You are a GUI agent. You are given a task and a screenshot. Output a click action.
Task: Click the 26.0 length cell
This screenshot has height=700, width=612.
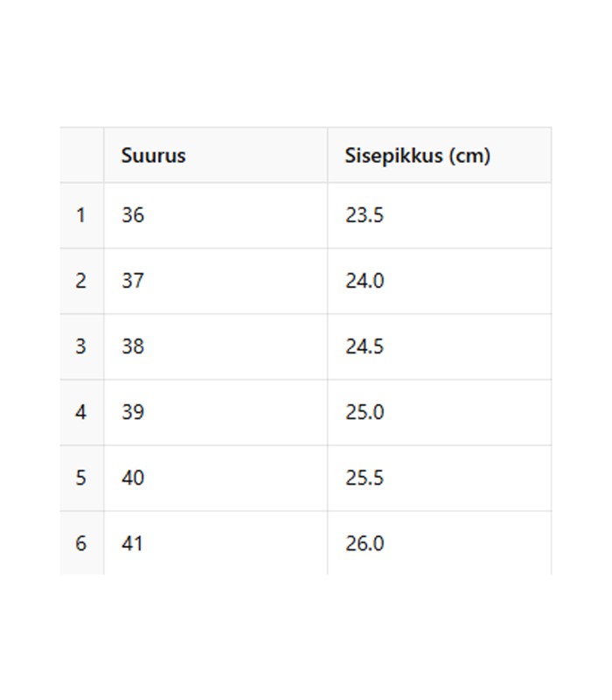click(x=440, y=542)
